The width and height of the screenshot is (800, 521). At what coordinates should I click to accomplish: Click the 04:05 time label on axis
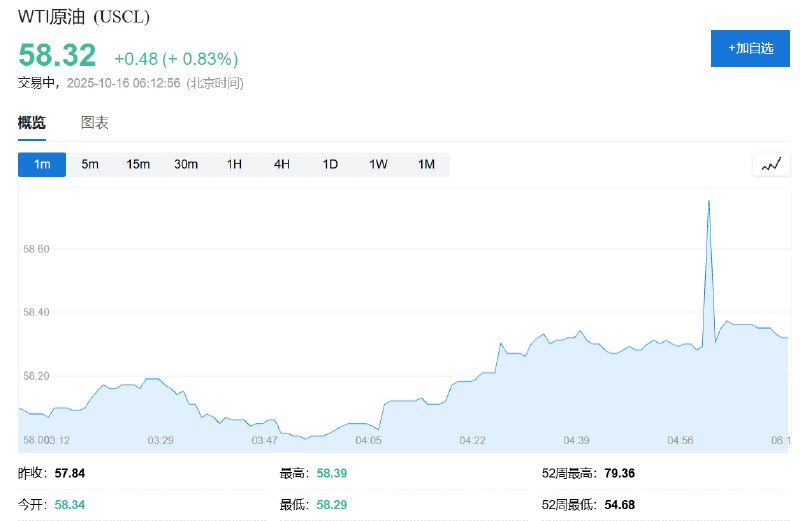[369, 440]
